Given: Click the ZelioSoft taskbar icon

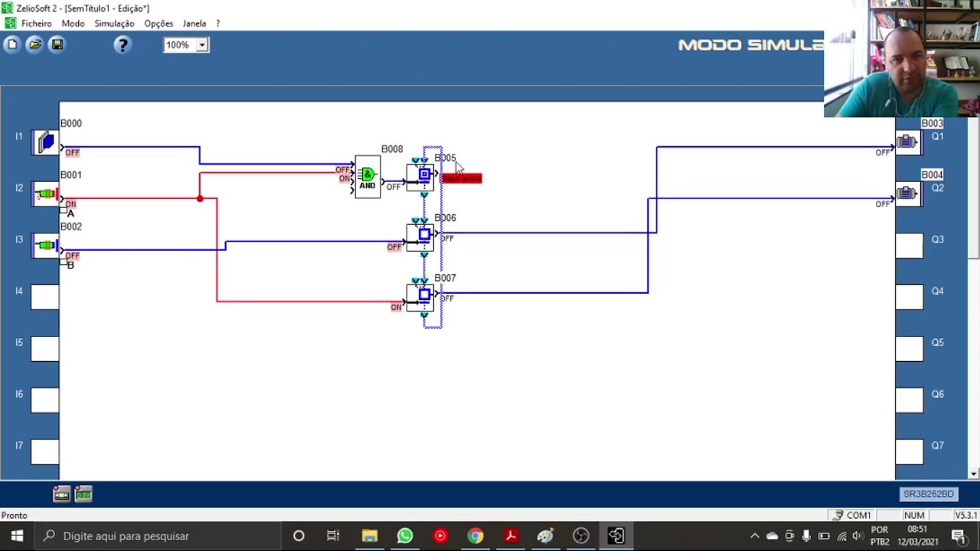Looking at the screenshot, I should (x=616, y=536).
